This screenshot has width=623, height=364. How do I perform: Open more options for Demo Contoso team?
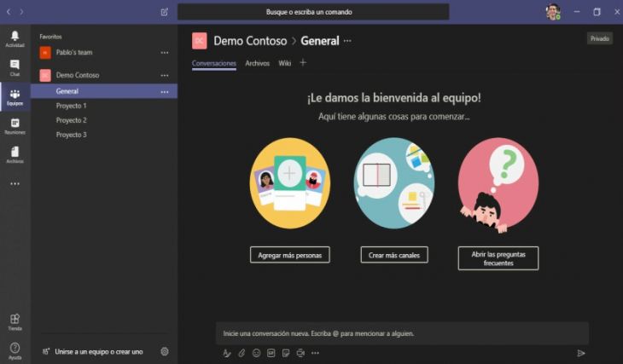pos(165,75)
